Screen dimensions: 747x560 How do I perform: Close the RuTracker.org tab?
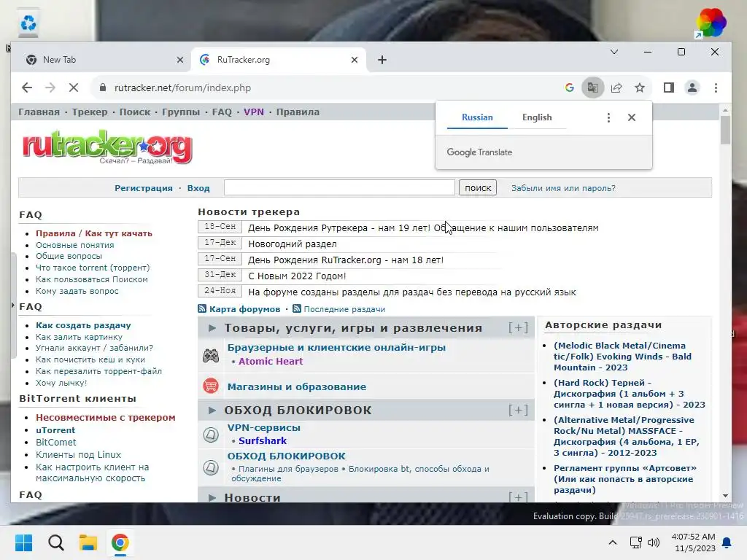click(x=355, y=60)
